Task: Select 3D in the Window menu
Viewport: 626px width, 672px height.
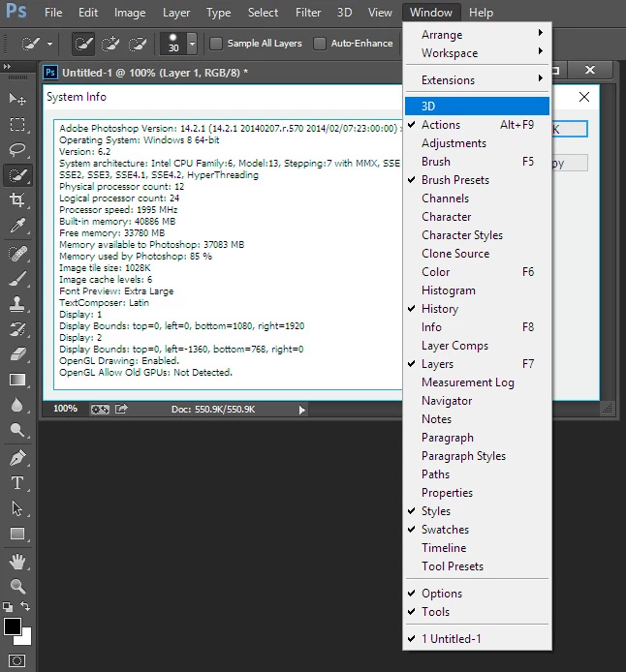Action: click(x=477, y=107)
